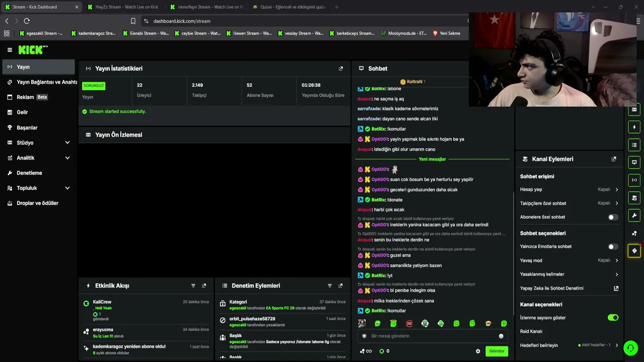
Task: Click the browser reload button
Action: click(27, 21)
